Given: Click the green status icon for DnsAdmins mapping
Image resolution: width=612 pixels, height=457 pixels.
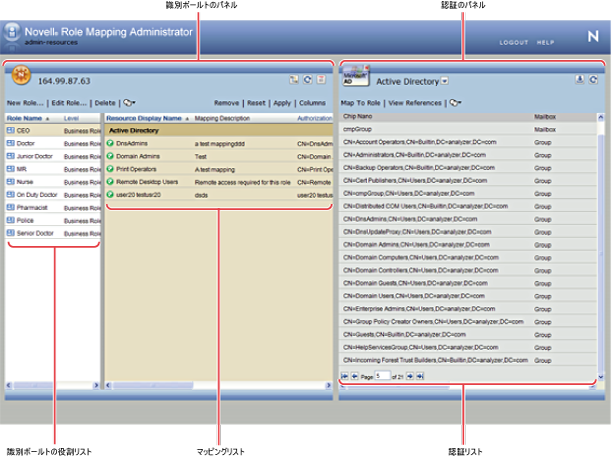Looking at the screenshot, I should coord(110,143).
